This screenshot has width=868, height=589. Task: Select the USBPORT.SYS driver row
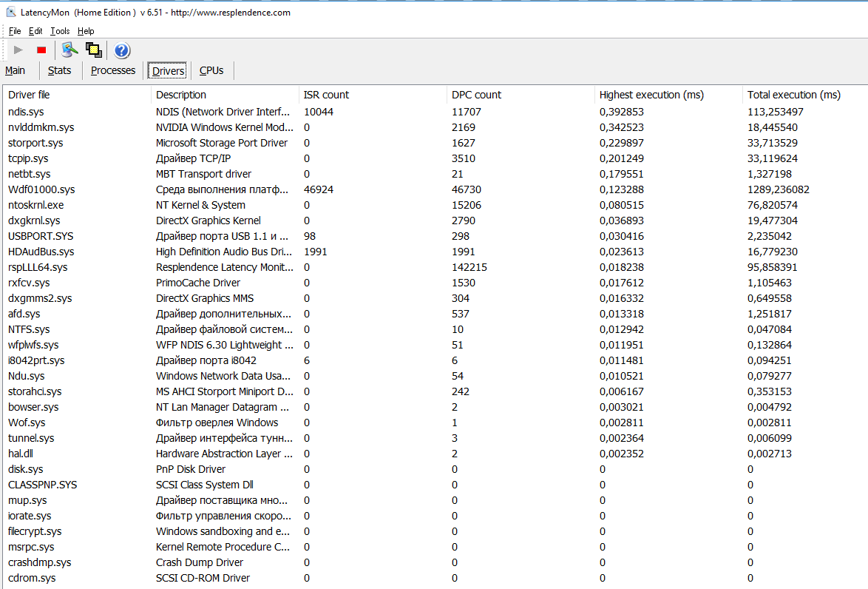[x=435, y=236]
